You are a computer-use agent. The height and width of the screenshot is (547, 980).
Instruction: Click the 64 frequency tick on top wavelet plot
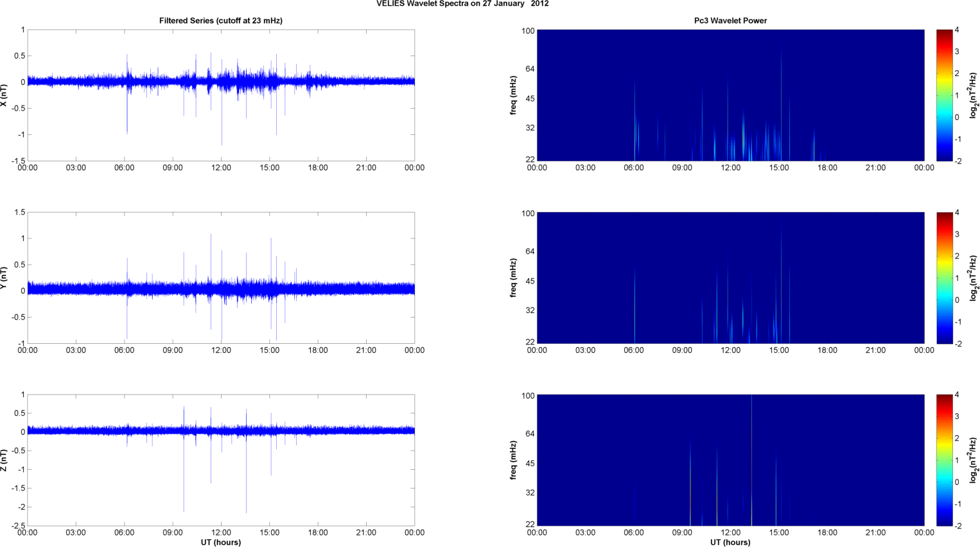click(x=530, y=69)
